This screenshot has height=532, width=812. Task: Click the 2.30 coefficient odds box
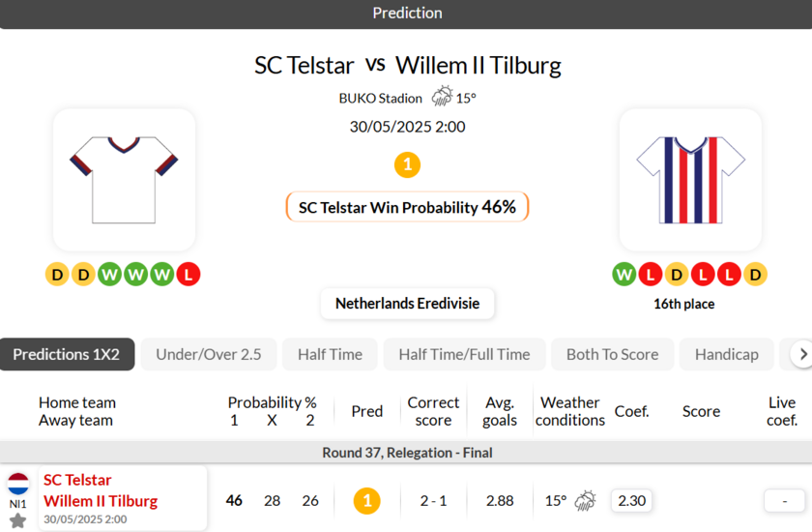coord(631,501)
